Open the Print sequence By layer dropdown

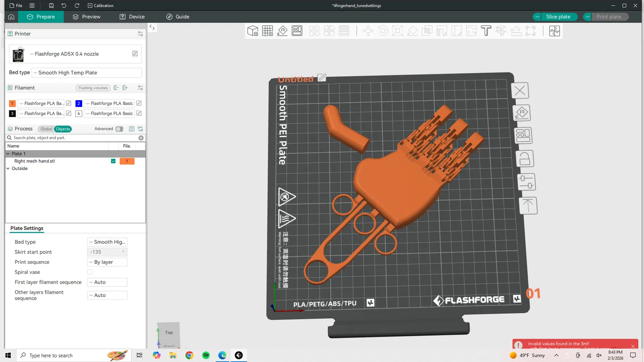(107, 262)
